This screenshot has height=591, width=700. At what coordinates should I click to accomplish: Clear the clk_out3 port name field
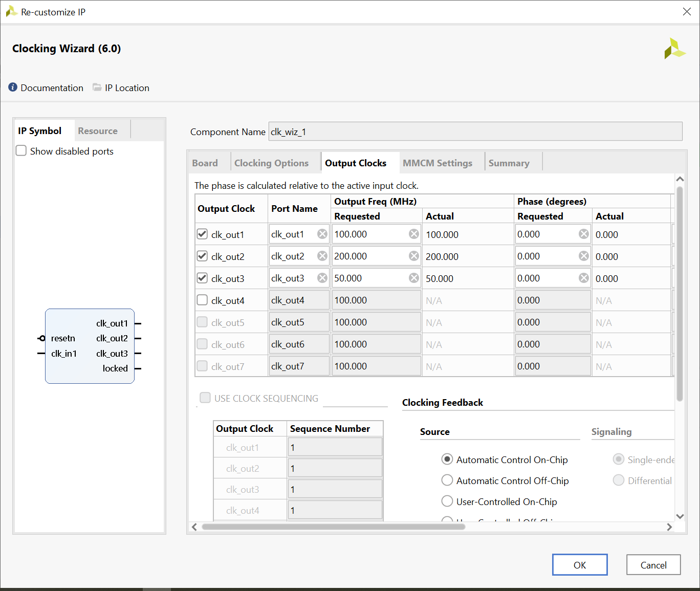pyautogui.click(x=322, y=278)
